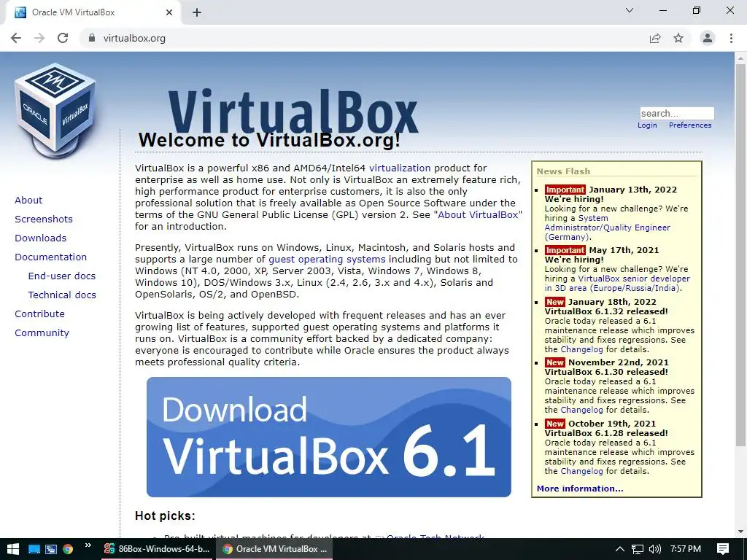Screen dimensions: 747x560
Task: Open the Login link
Action: pos(647,125)
